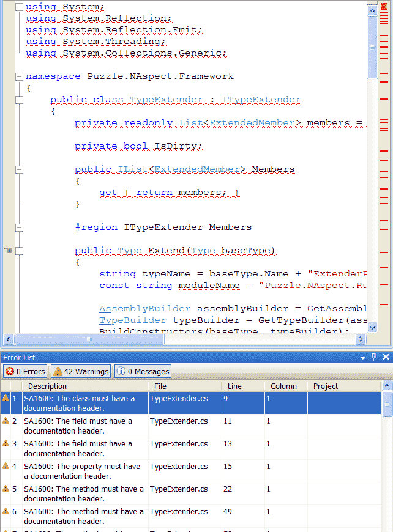Close the Error List panel

(x=386, y=357)
